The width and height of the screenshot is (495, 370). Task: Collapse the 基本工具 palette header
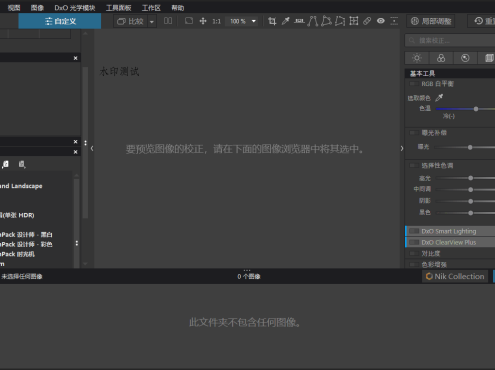[450, 73]
